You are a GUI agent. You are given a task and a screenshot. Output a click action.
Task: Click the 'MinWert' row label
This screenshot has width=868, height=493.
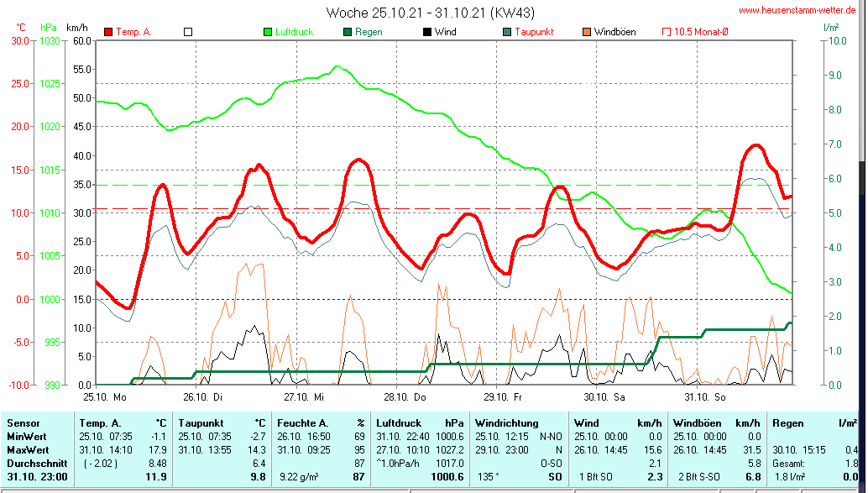pyautogui.click(x=27, y=437)
